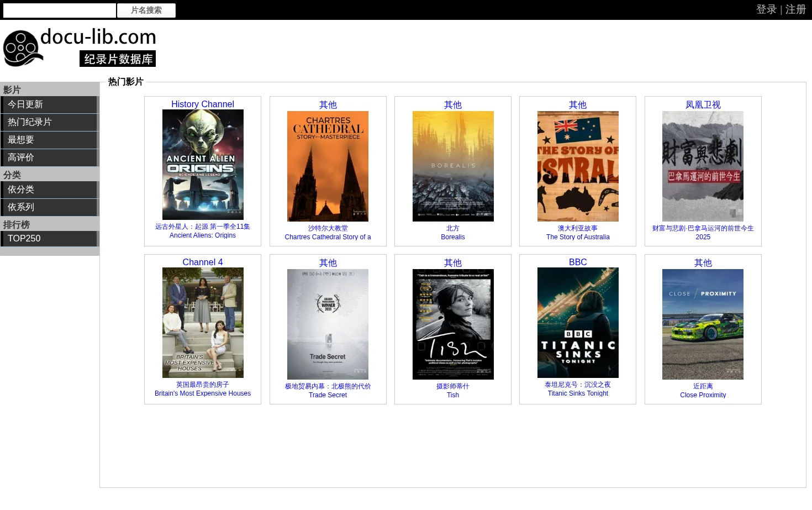
Task: Open the 泰坦尼克号:沉没之夜 title link
Action: click(x=578, y=389)
